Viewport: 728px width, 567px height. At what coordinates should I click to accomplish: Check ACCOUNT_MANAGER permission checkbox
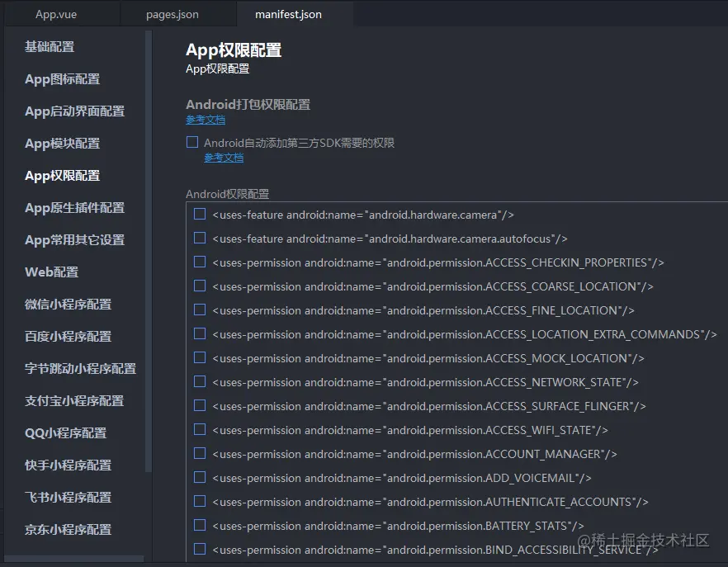click(200, 453)
